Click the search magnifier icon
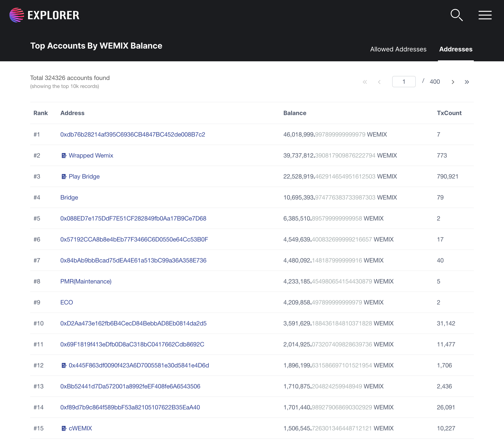 [457, 15]
